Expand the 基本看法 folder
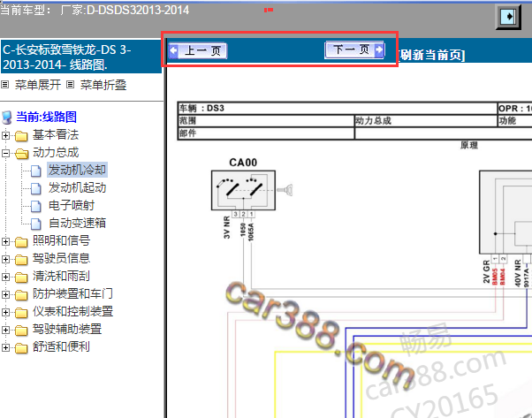This screenshot has width=532, height=418. click(5, 135)
